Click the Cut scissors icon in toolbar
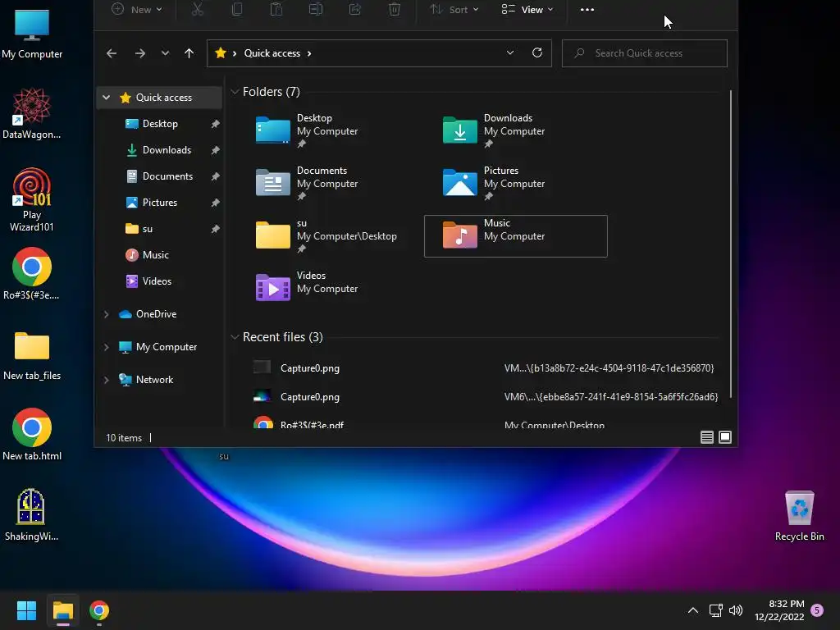The height and width of the screenshot is (630, 840). point(198,9)
